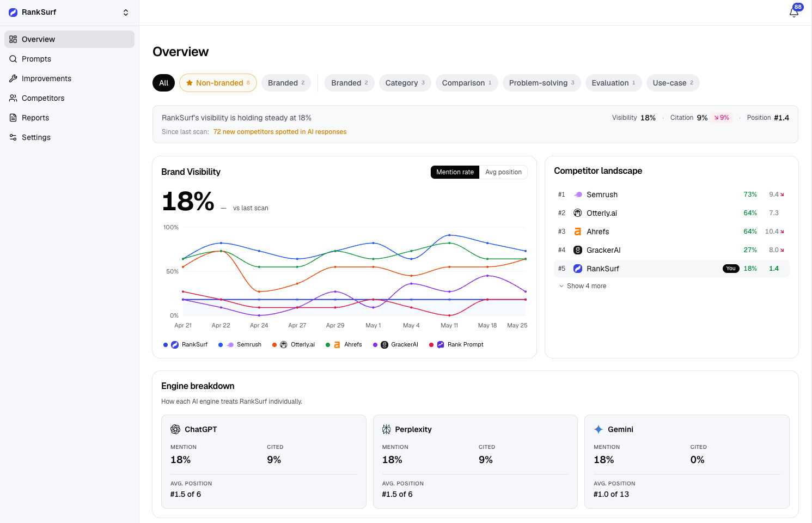This screenshot has width=812, height=523.
Task: Click the red Rank Prompt legend dot
Action: point(431,345)
